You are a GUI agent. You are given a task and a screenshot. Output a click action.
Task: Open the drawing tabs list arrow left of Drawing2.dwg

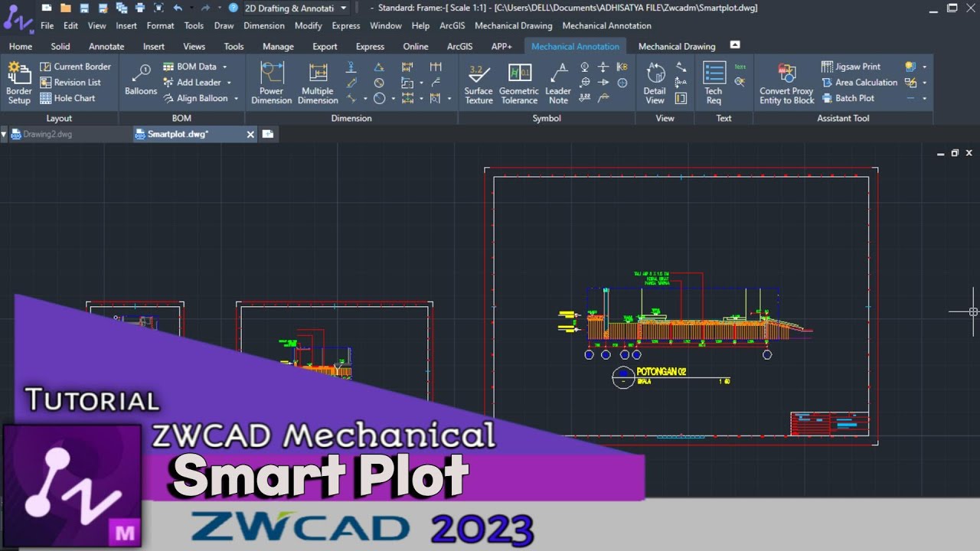[x=4, y=134]
